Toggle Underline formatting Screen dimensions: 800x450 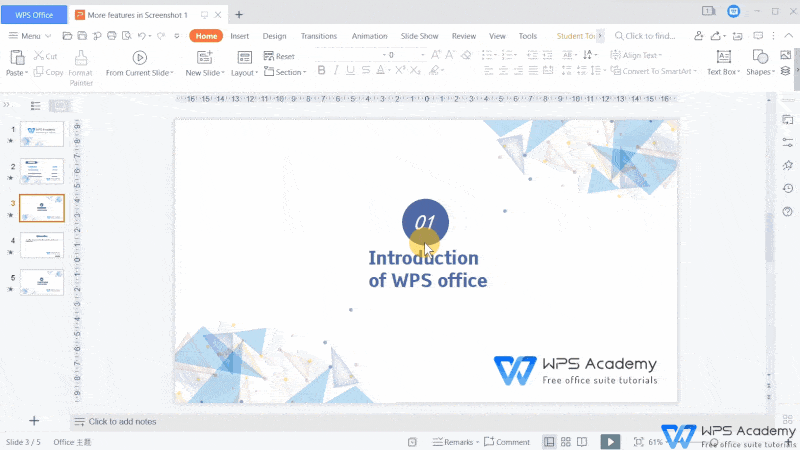(350, 70)
